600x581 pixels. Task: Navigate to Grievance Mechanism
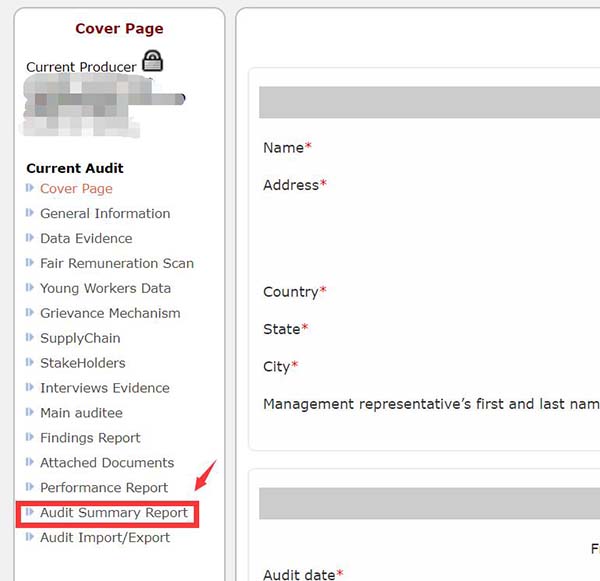[110, 314]
